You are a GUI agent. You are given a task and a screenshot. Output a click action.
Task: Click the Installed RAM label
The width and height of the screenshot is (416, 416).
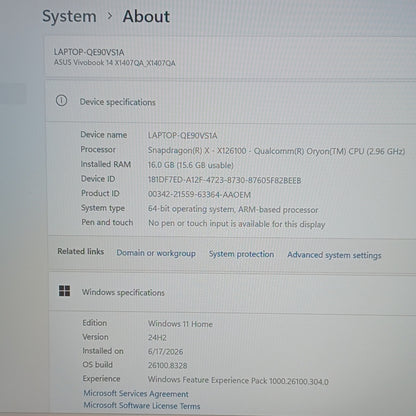[x=106, y=164]
